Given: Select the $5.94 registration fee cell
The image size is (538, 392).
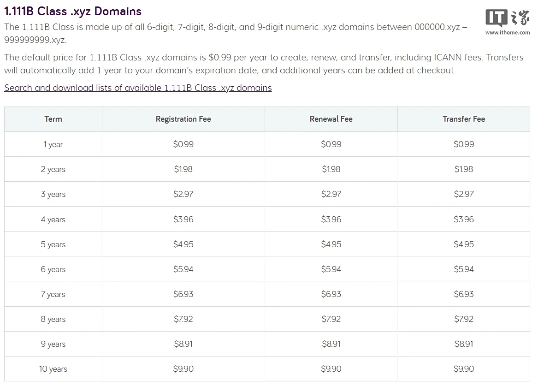Looking at the screenshot, I should coord(183,269).
